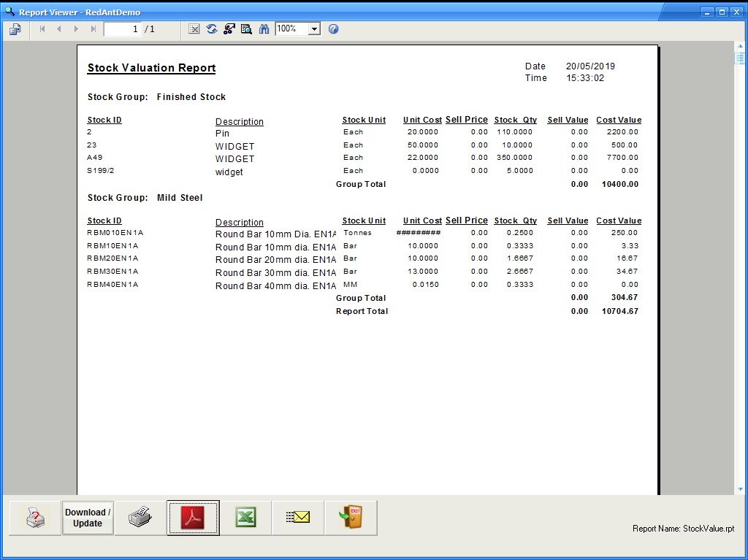
Task: Jump to the first page arrow
Action: [42, 29]
